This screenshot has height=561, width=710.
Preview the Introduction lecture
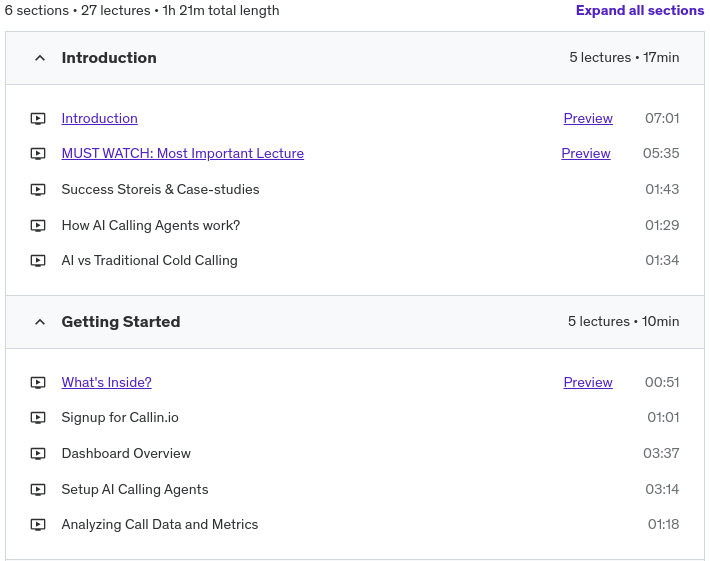tap(588, 118)
